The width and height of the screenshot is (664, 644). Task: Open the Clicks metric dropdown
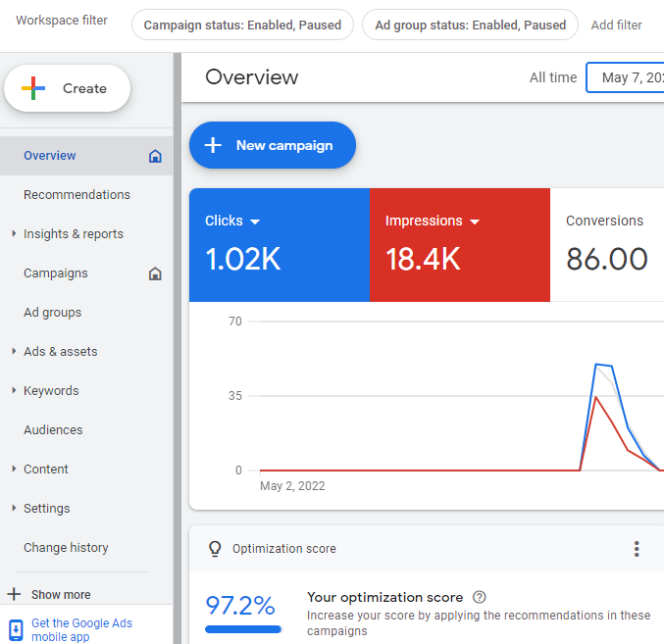point(255,222)
